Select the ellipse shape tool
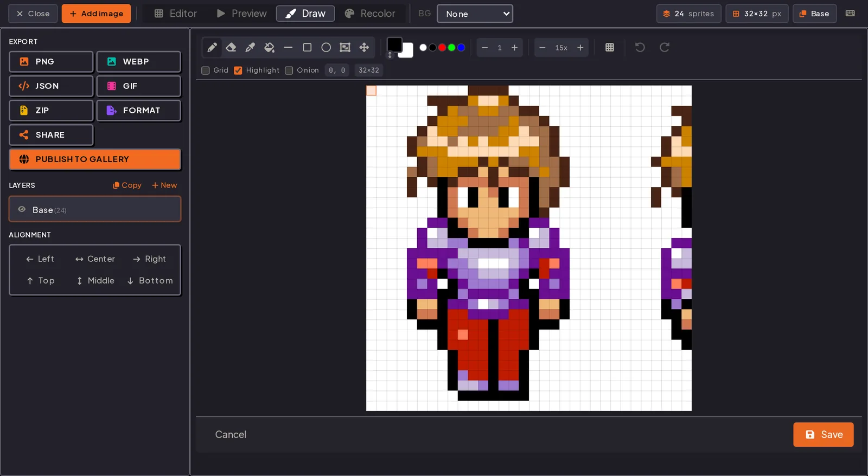Screen dimensions: 868x476 (326, 48)
